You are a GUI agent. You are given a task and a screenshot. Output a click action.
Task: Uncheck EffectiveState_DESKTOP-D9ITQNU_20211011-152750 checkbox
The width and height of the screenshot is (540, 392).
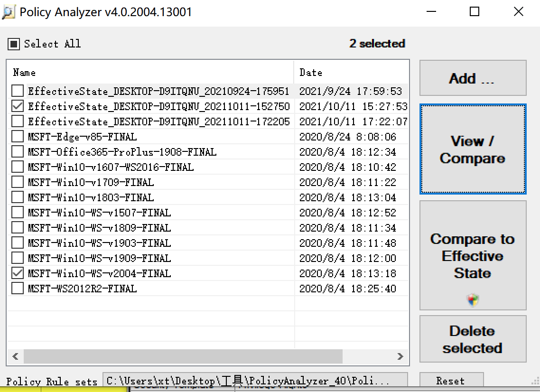pos(17,106)
